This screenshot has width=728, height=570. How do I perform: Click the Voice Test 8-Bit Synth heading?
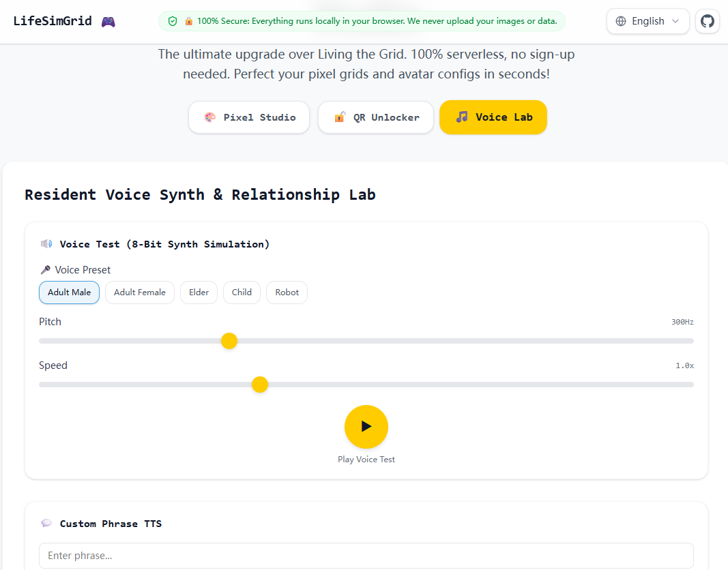164,244
